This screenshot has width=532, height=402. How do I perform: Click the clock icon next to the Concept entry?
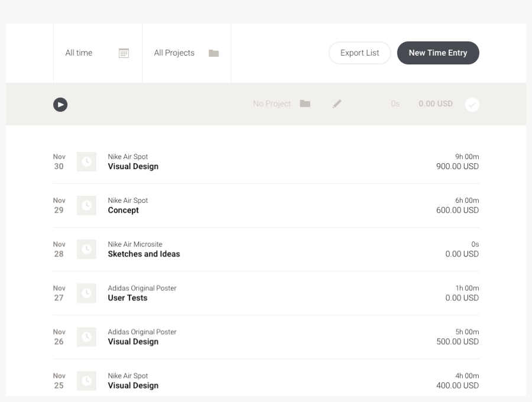86,205
